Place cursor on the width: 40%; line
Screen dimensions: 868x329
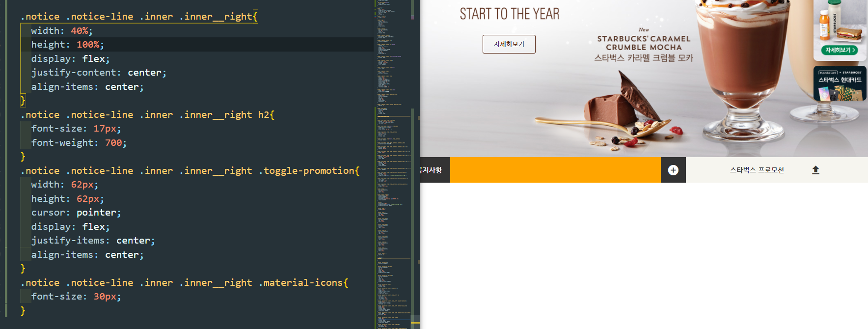[62, 30]
